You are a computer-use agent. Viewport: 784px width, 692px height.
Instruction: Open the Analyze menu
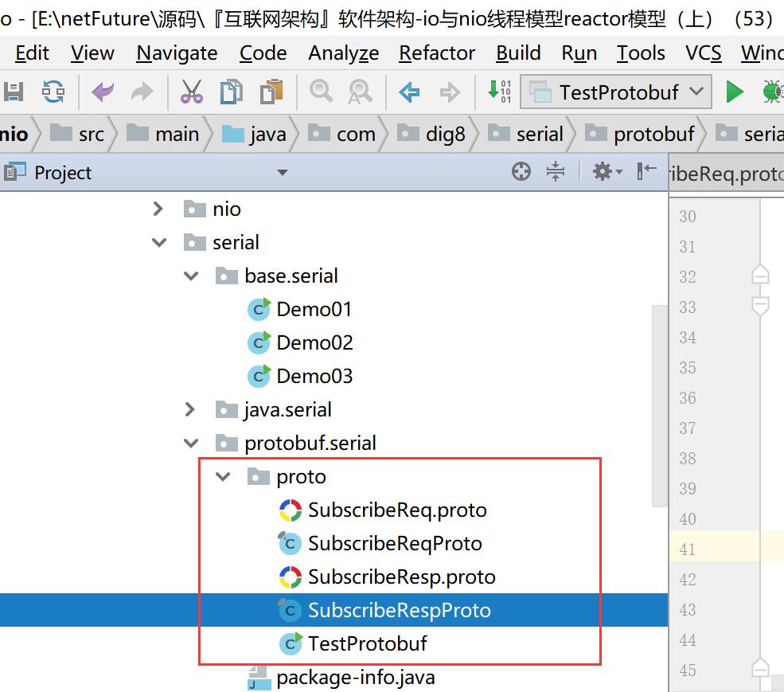[344, 53]
